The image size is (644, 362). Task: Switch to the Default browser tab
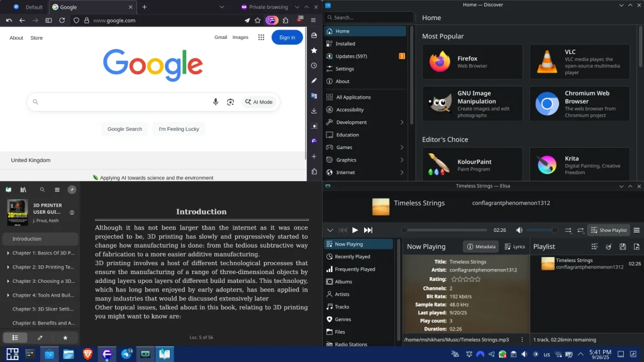coord(28,7)
